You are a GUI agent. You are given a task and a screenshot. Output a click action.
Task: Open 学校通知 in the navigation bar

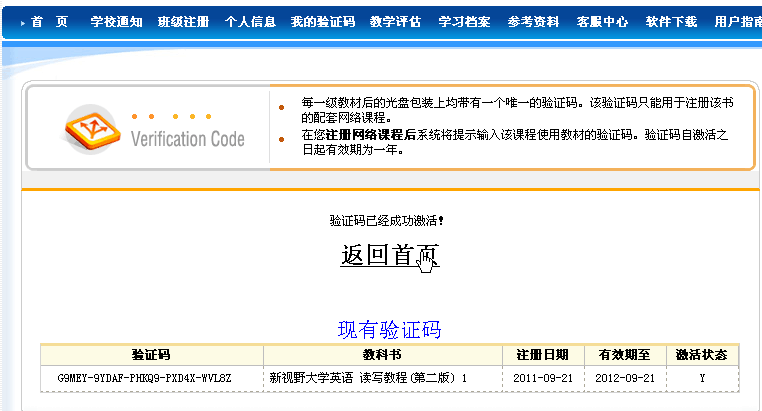click(x=116, y=21)
